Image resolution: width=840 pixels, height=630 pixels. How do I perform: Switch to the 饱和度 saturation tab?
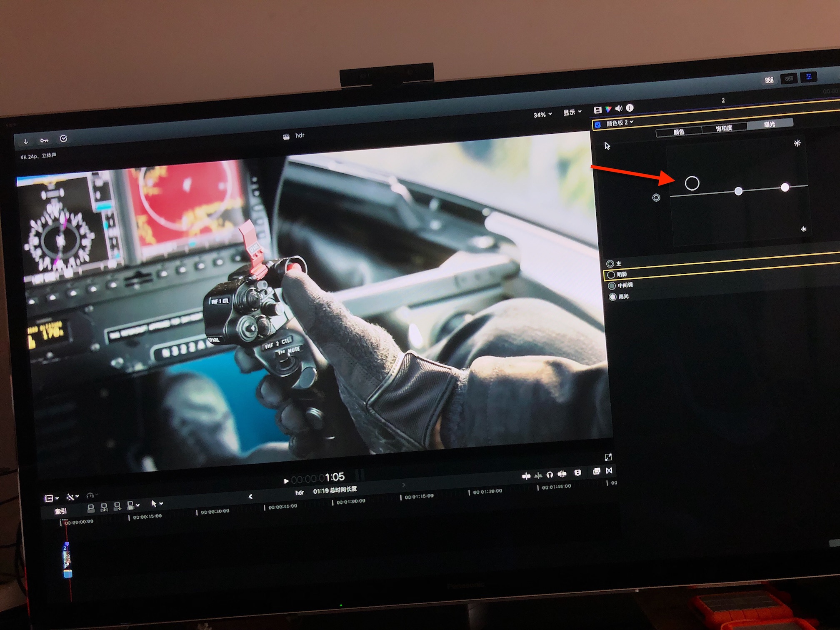(724, 128)
